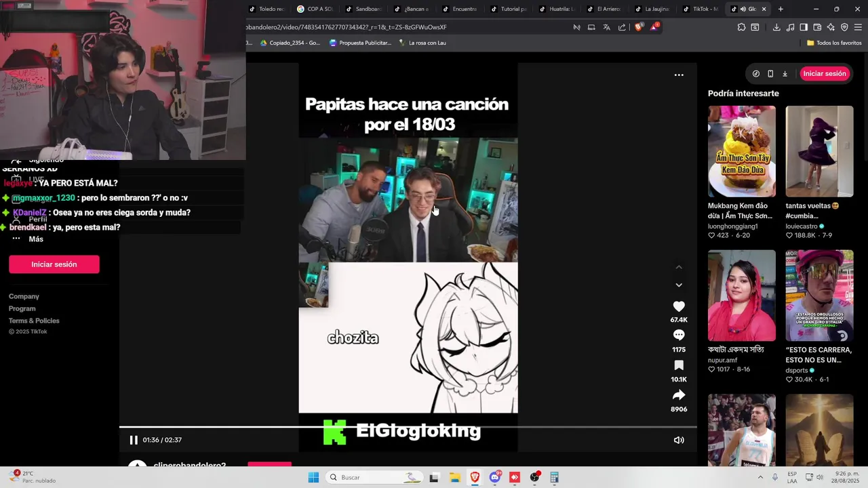The image size is (868, 488).
Task: Open the browser downloads icon
Action: 776,27
